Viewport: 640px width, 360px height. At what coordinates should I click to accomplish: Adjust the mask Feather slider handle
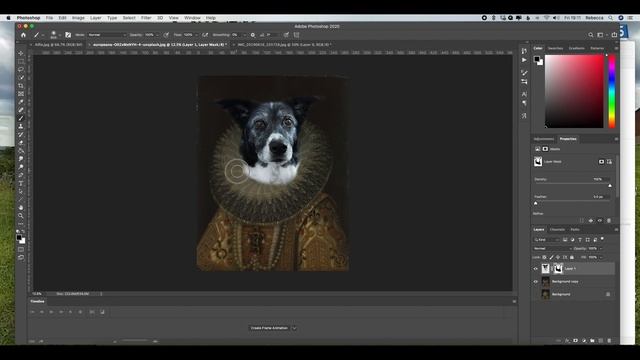[536, 203]
